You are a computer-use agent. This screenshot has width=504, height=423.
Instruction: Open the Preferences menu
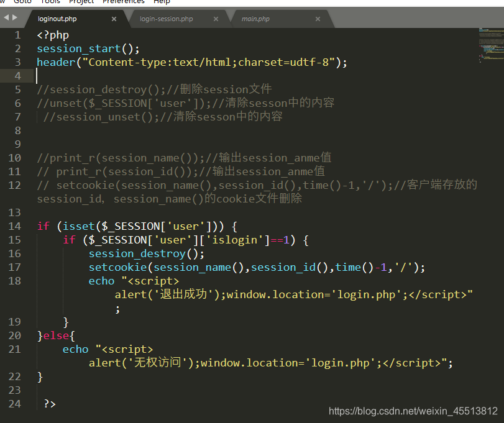(124, 2)
